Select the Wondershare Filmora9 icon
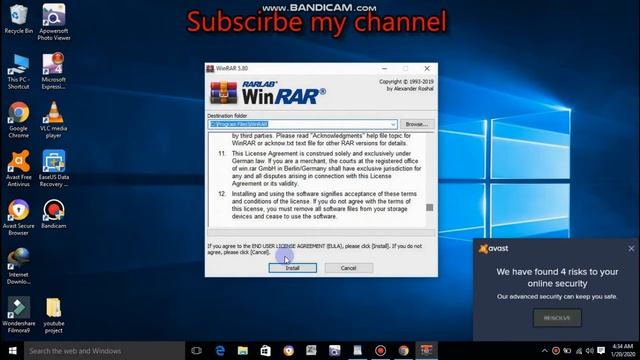 [18, 315]
